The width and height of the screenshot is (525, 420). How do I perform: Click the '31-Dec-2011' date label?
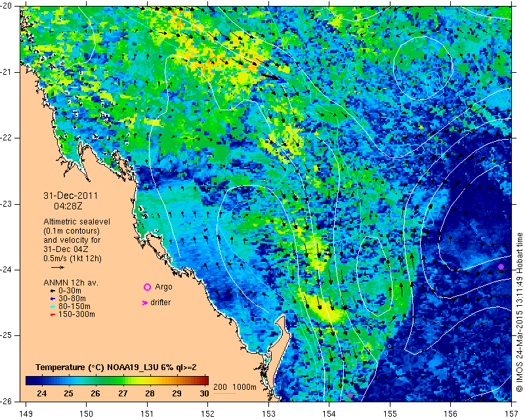click(71, 196)
